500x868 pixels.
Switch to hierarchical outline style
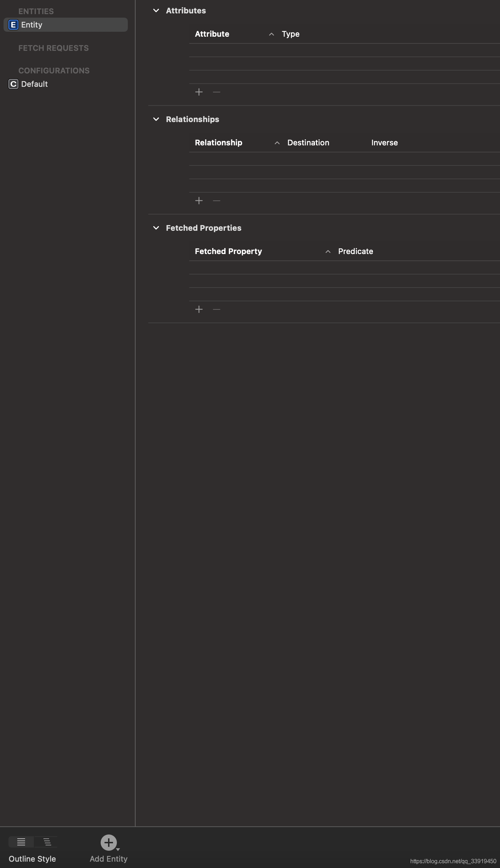pos(47,842)
